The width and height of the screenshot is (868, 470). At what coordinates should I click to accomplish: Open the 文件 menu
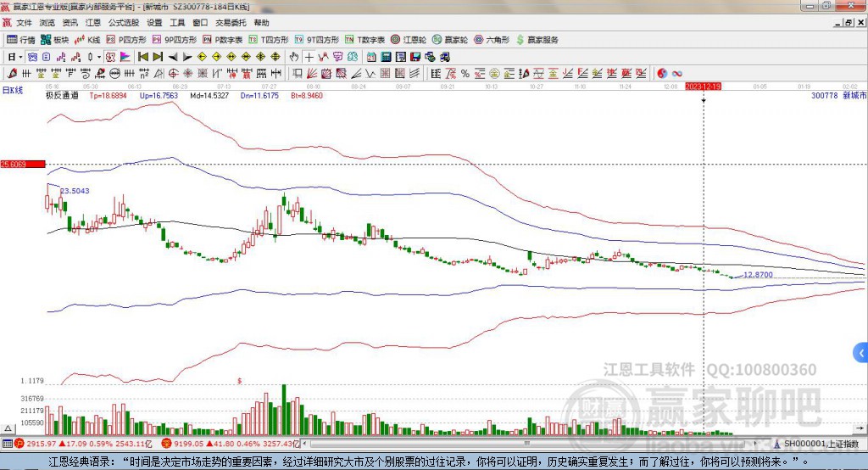pyautogui.click(x=24, y=23)
